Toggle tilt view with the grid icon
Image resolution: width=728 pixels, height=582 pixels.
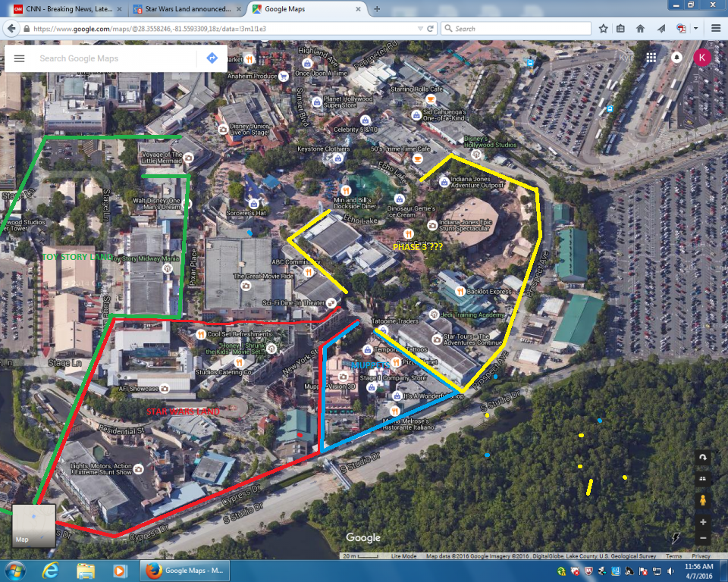coord(703,478)
